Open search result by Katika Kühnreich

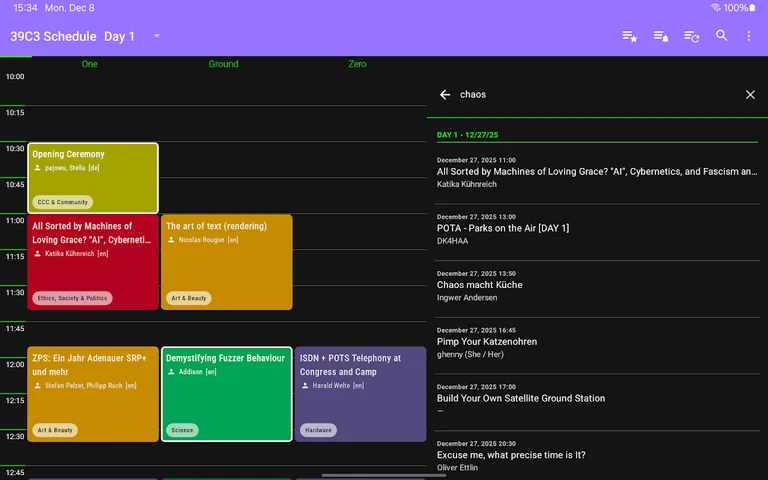[x=597, y=172]
